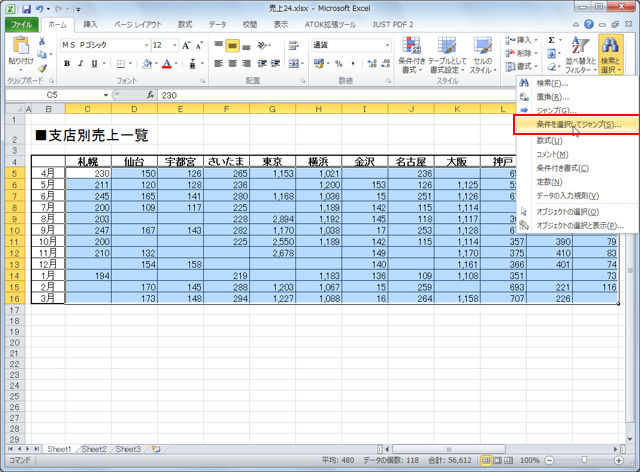This screenshot has width=640, height=472.
Task: Increase indent icon in alignment group
Action: tap(275, 63)
